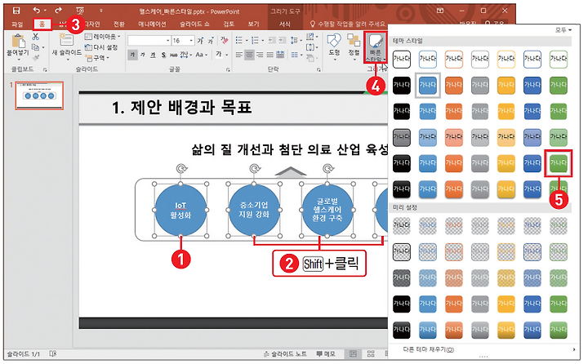Select slide 1 thumbnail in the slide panel

39,95
